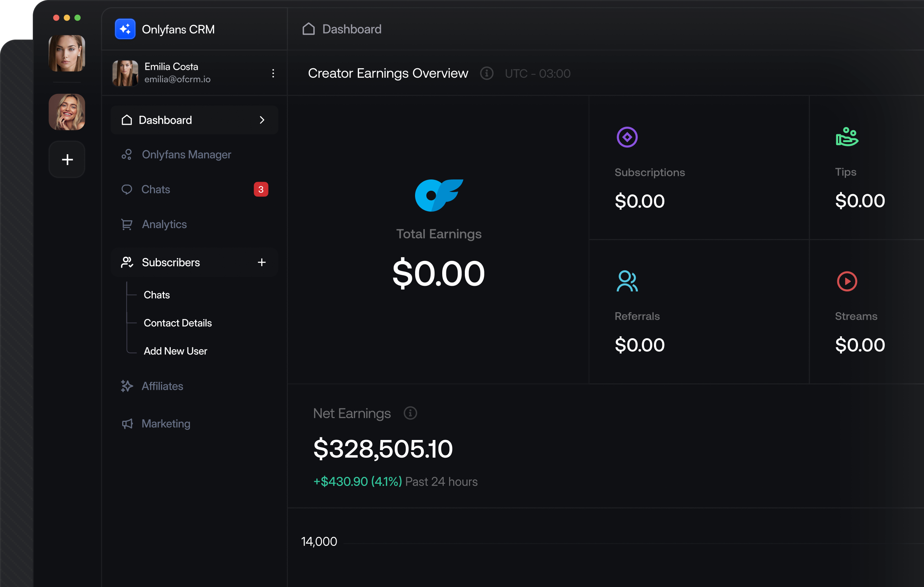Click the red unread badge showing 3

coord(261,190)
